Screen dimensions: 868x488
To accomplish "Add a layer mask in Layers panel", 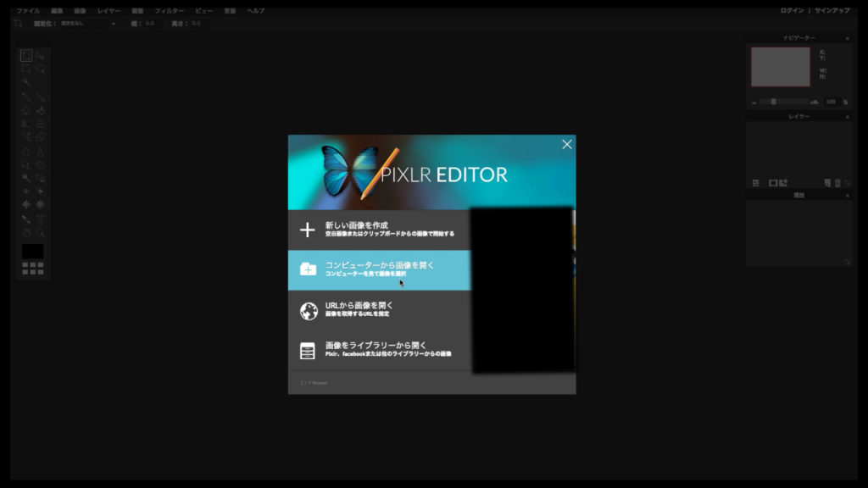I will 773,183.
